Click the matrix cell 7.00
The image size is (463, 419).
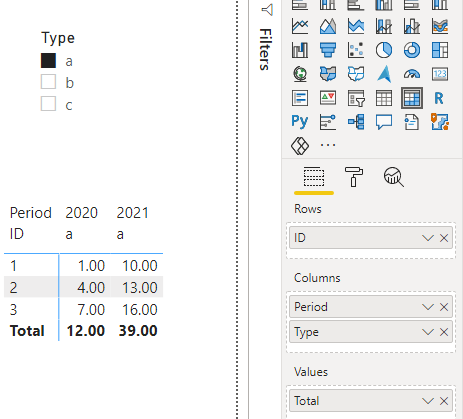click(91, 310)
